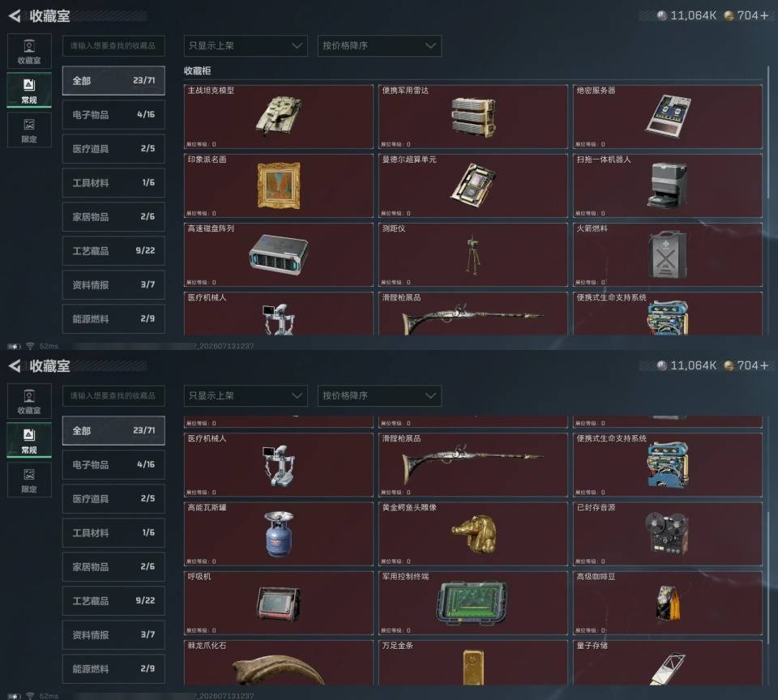Select the 便携军用雷达 radar collectible
Viewport: 778px width, 700px height.
coord(472,117)
